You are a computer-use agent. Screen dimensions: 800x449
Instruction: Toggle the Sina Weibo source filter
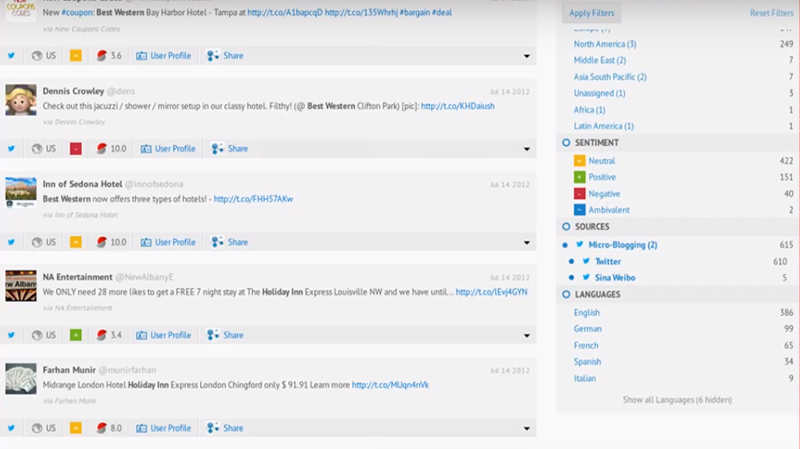(x=572, y=277)
